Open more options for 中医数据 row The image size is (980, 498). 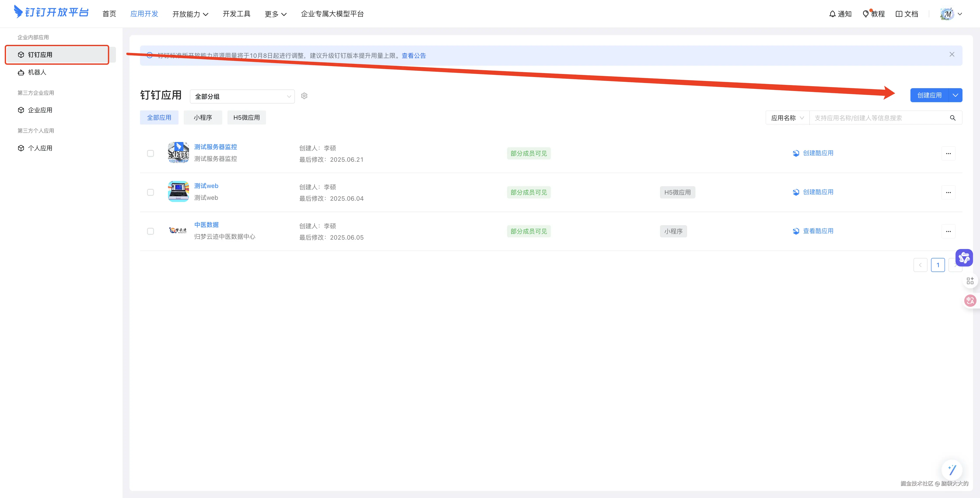tap(948, 231)
